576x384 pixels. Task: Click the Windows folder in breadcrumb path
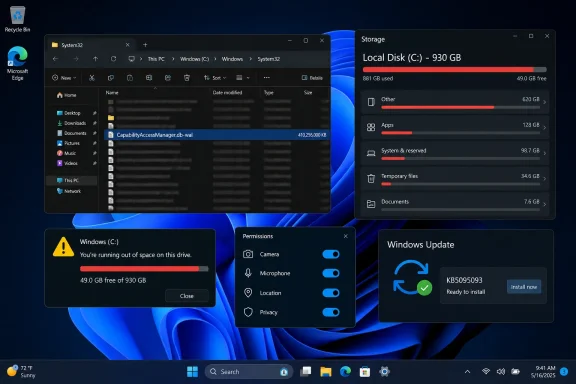pyautogui.click(x=232, y=59)
